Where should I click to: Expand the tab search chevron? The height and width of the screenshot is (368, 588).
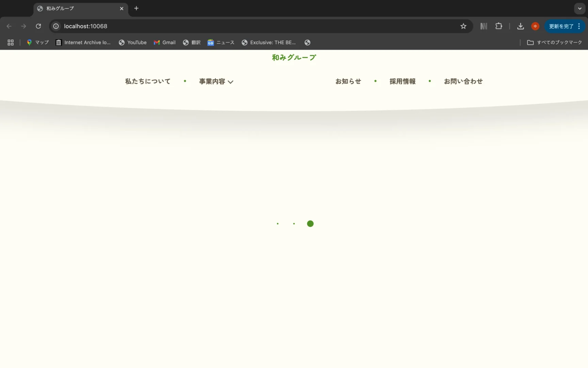tap(579, 9)
